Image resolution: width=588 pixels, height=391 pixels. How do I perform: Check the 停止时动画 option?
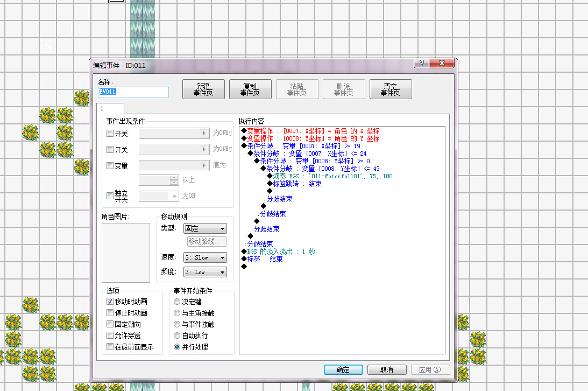coord(110,312)
